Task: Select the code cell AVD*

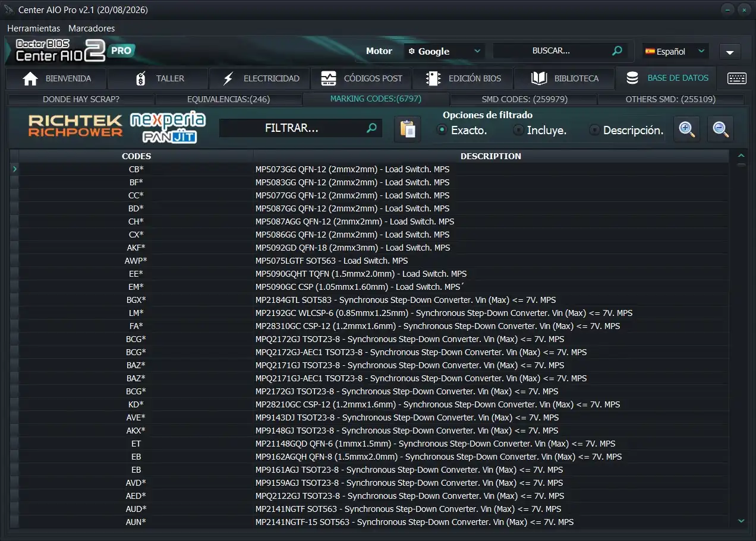Action: (136, 483)
